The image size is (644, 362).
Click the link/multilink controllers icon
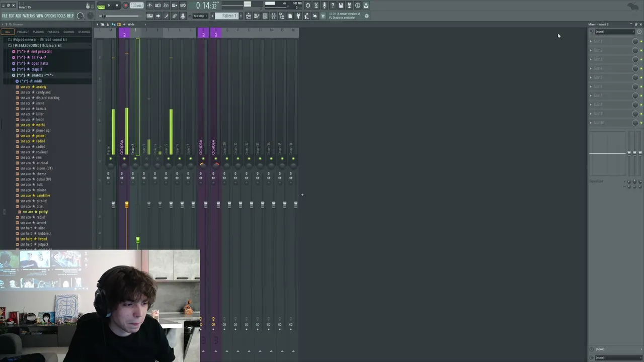point(174,16)
